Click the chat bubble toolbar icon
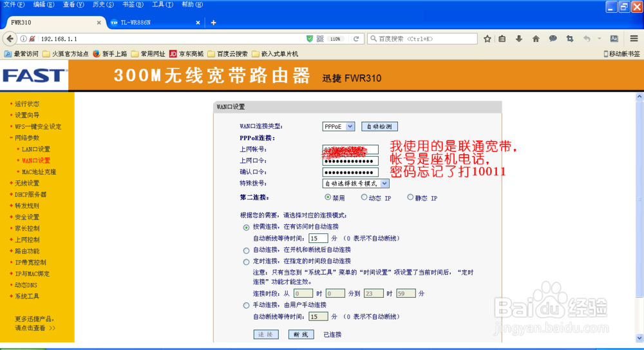The width and height of the screenshot is (644, 350). click(x=553, y=39)
